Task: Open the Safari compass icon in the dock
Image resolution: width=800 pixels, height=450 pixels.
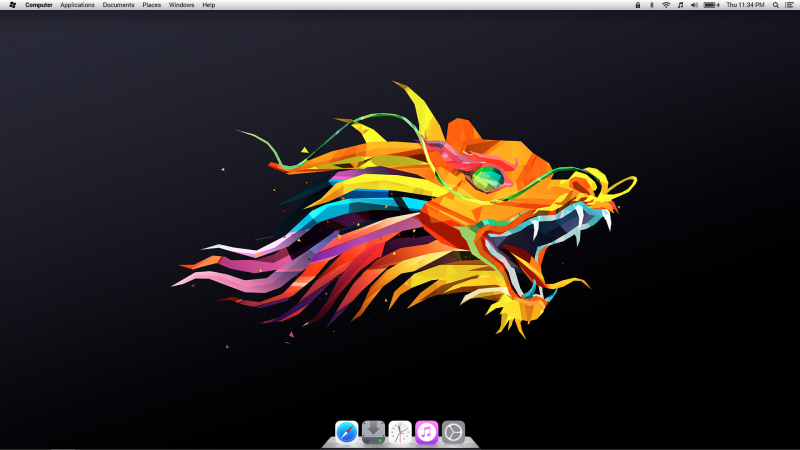Action: [x=347, y=432]
